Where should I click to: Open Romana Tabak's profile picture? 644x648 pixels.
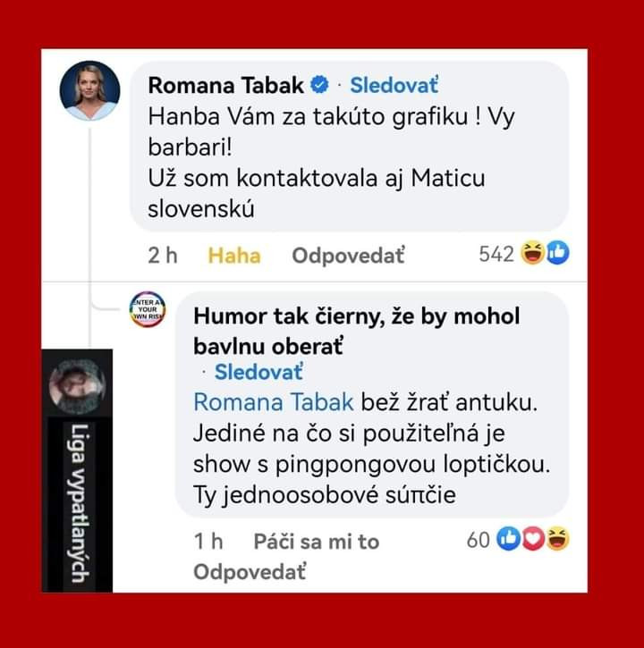tap(90, 90)
